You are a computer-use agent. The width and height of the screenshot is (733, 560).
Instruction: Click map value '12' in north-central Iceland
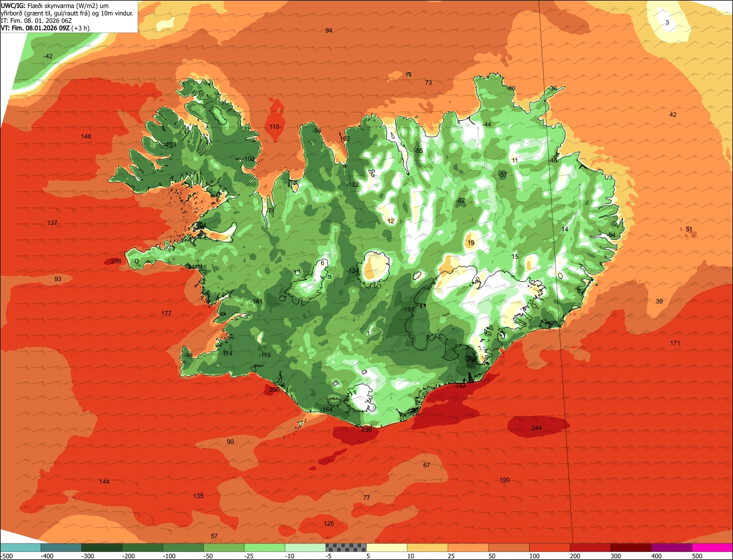click(391, 221)
